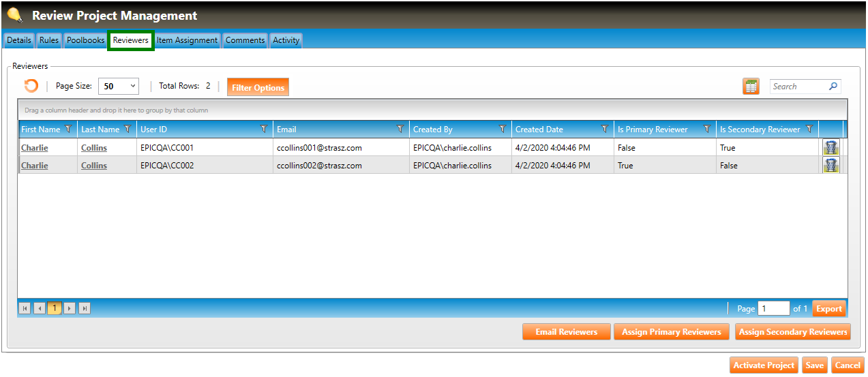Switch to the Item Assignment tab
Viewport: 868px width, 377px height.
tap(187, 40)
